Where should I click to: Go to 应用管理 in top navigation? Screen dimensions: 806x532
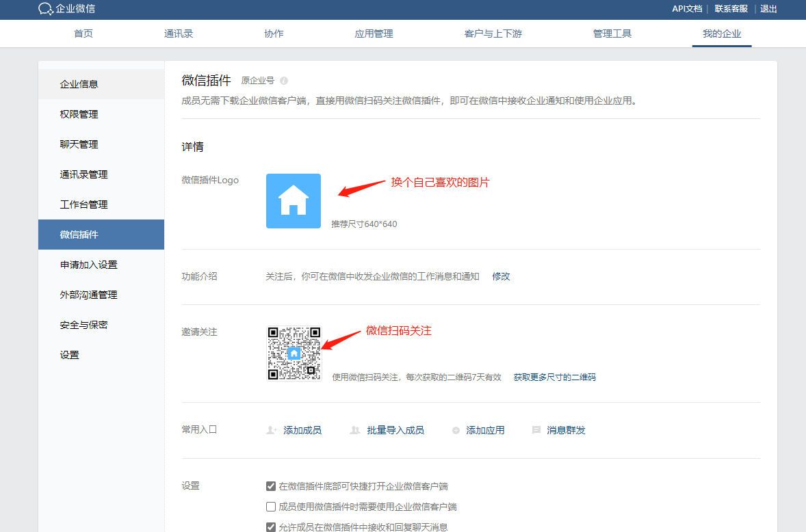point(374,32)
